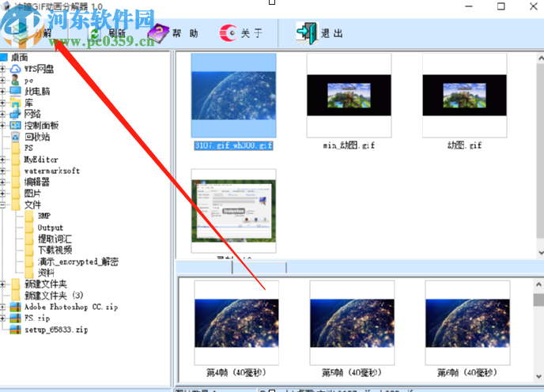Expand the MyEditor tree node
The image size is (544, 392).
2,159
